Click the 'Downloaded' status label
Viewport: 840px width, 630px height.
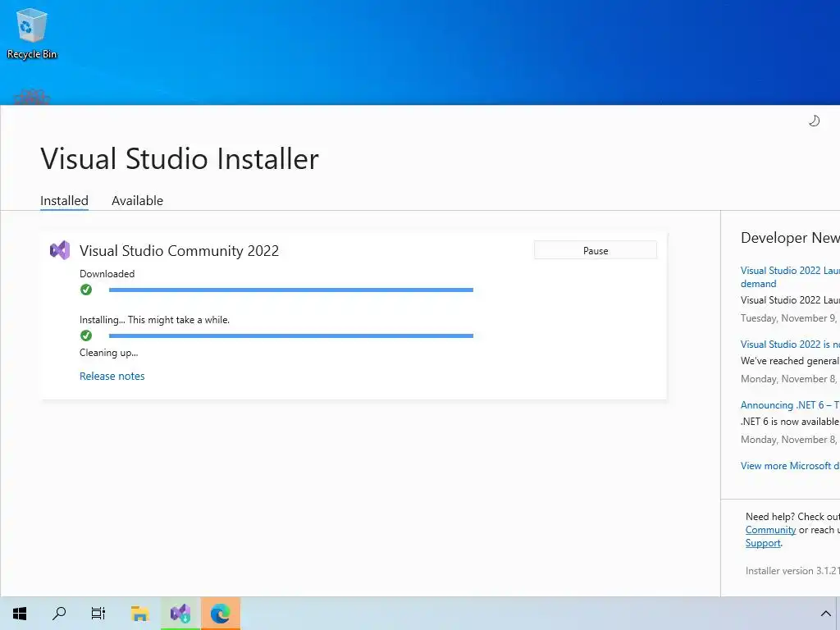(x=107, y=274)
